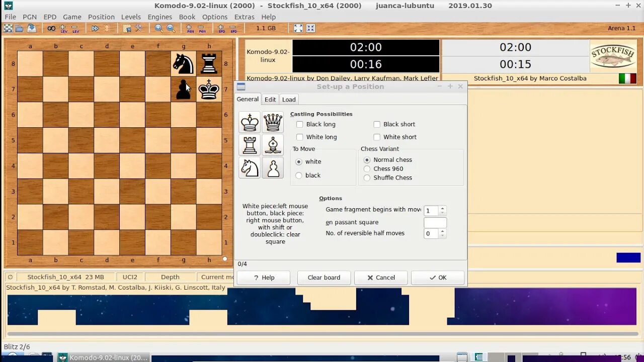Click the new game chessboard toolbar icon

(8, 28)
